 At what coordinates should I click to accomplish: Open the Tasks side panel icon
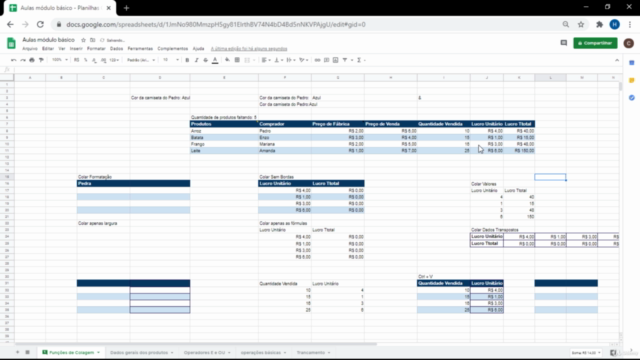click(631, 98)
